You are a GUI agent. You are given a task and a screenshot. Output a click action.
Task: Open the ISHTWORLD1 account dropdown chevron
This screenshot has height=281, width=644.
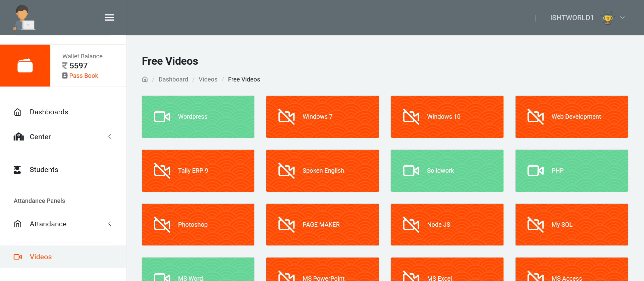623,17
